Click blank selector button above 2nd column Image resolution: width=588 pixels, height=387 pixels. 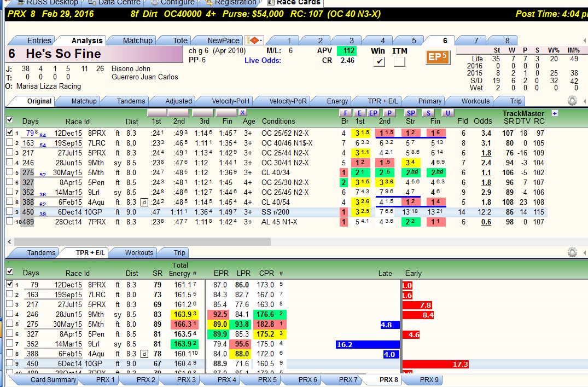click(x=178, y=113)
